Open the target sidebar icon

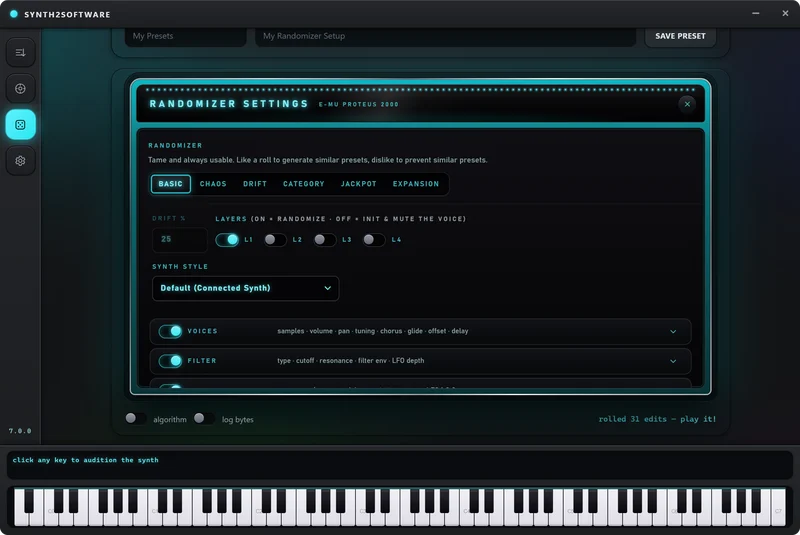(x=20, y=89)
